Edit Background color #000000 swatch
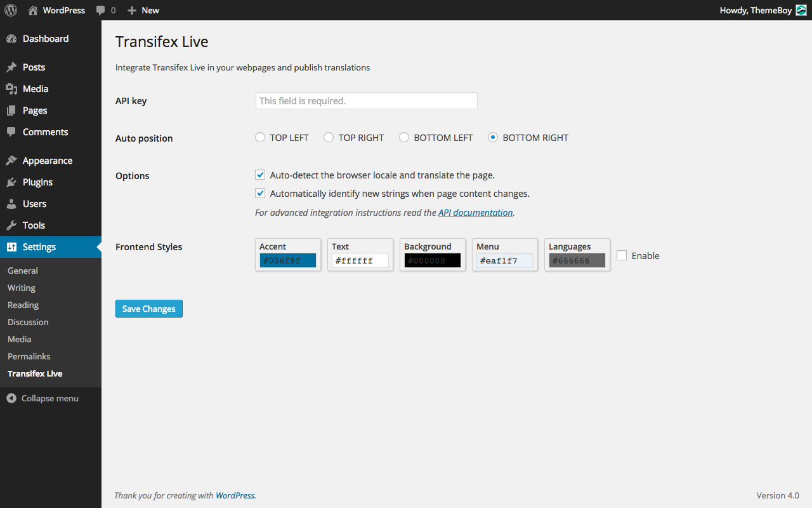812x508 pixels. pyautogui.click(x=433, y=260)
